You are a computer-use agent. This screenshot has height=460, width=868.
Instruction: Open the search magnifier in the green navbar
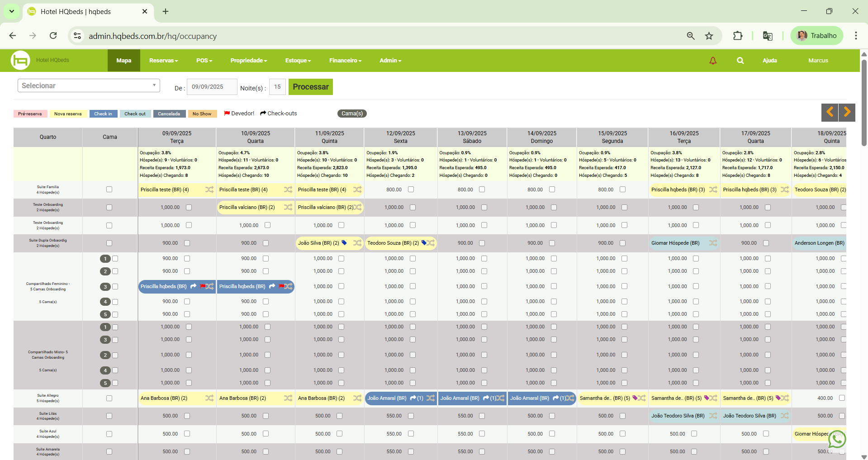point(740,60)
